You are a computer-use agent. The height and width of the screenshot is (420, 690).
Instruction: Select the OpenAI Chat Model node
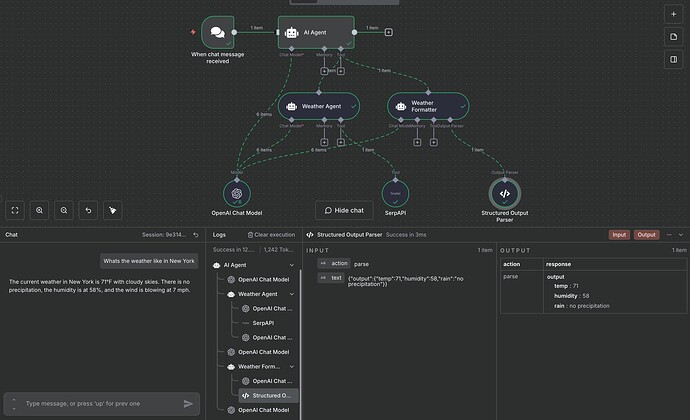[x=237, y=193]
